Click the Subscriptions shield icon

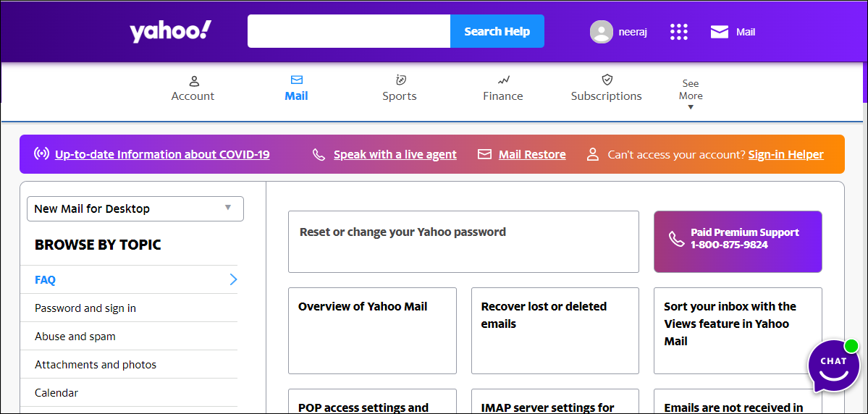click(x=607, y=80)
